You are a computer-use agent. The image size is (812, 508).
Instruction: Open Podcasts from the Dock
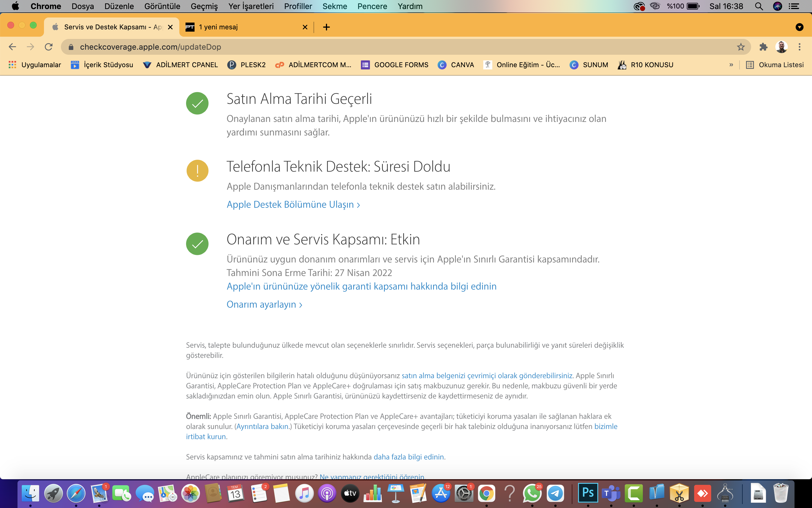click(327, 494)
